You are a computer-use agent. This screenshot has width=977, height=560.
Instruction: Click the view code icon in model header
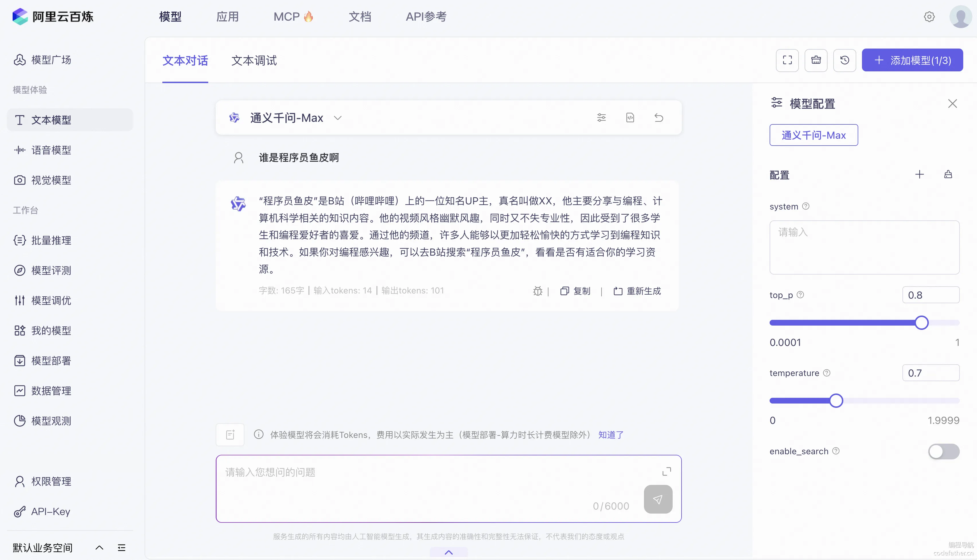(x=630, y=118)
